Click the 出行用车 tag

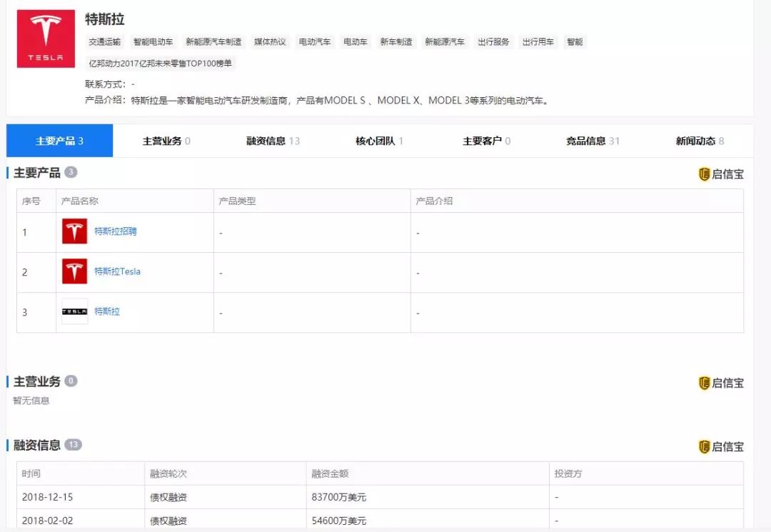(x=538, y=42)
